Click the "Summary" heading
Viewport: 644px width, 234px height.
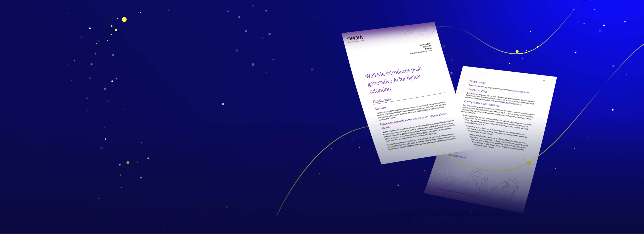point(380,108)
